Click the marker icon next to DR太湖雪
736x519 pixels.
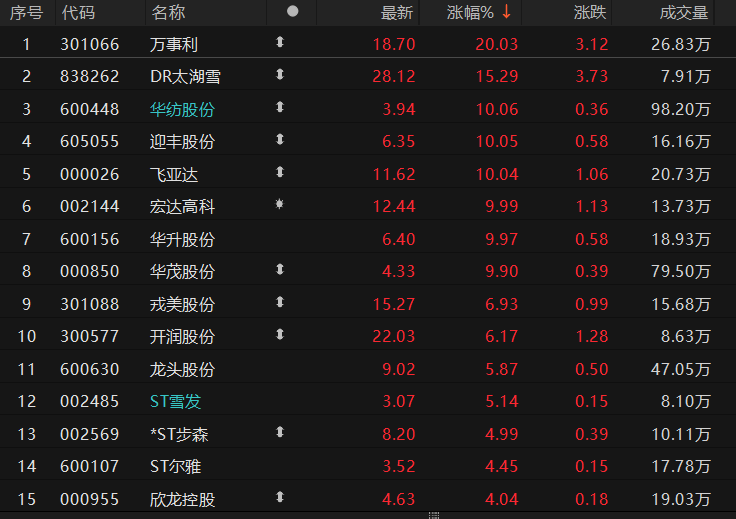[x=280, y=75]
